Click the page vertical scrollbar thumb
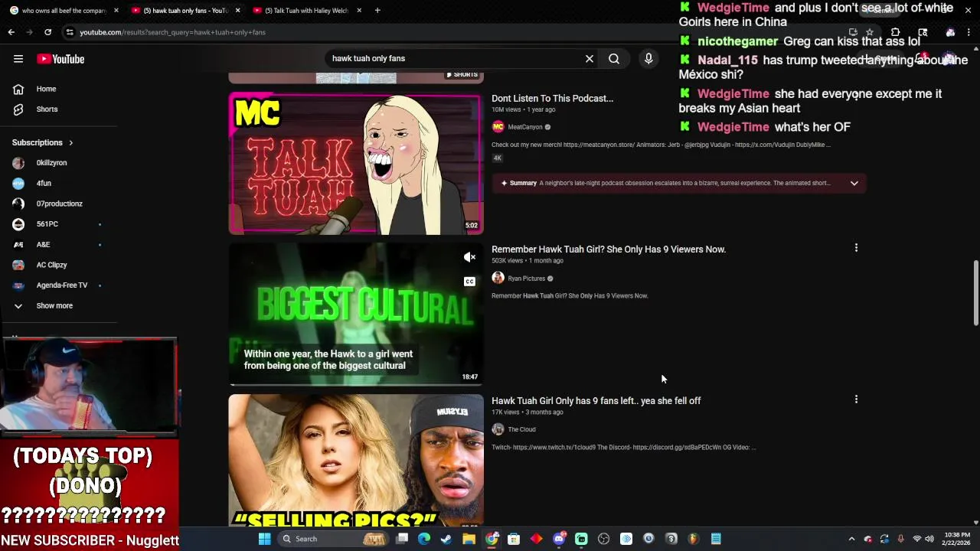This screenshot has width=980, height=551. coord(975,292)
